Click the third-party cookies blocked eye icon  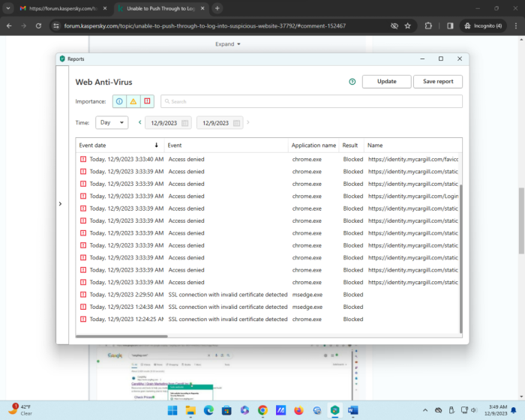click(x=394, y=25)
